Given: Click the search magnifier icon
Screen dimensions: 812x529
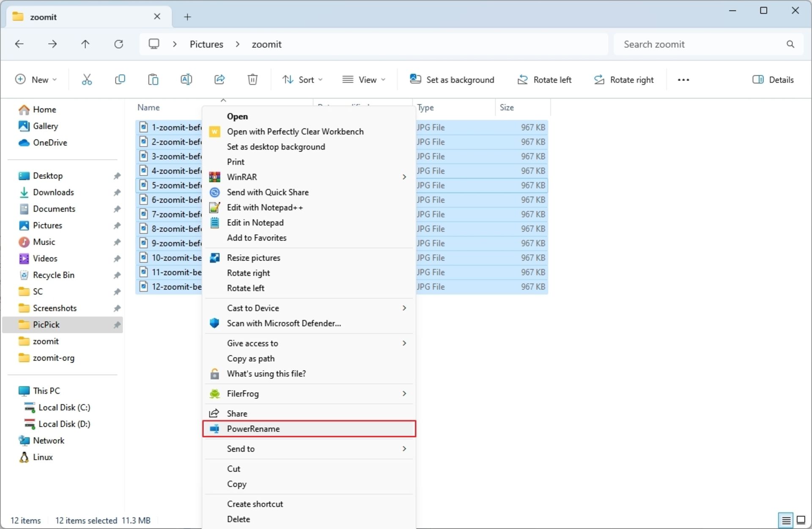Looking at the screenshot, I should pyautogui.click(x=790, y=44).
